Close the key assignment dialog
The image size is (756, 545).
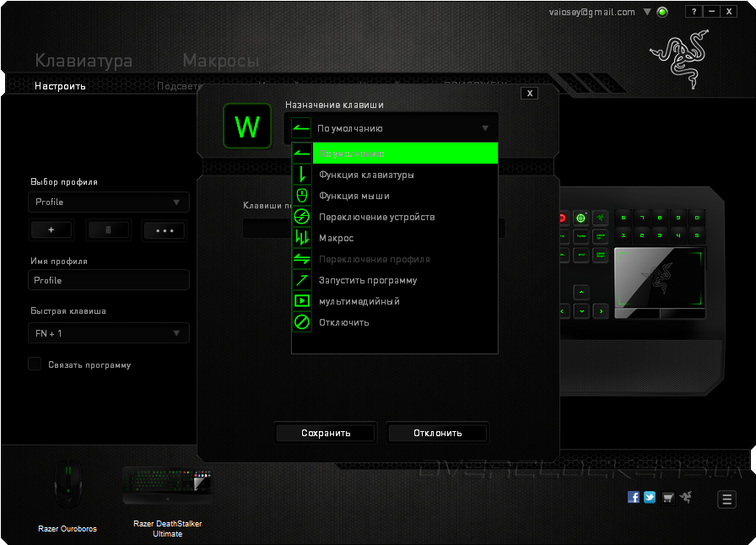click(x=529, y=93)
